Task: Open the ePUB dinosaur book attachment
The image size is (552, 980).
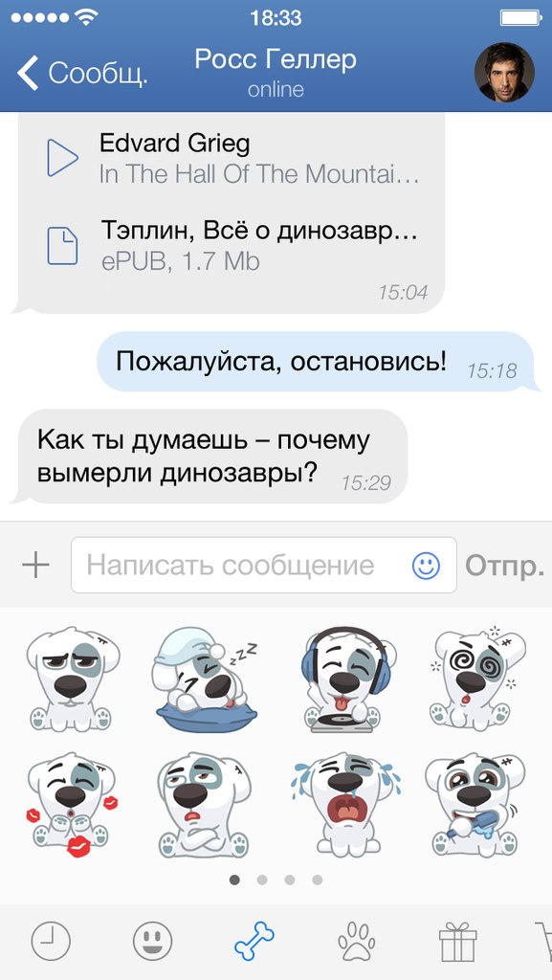Action: 232,246
